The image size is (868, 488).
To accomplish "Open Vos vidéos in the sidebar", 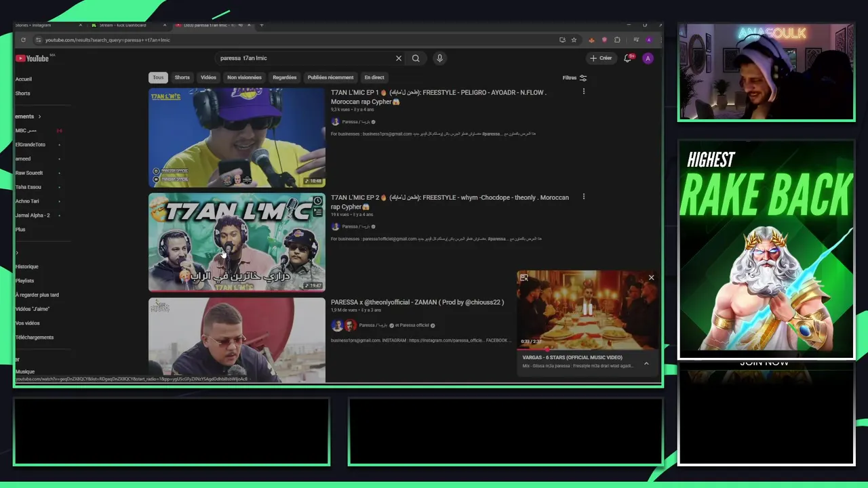I will [x=28, y=323].
